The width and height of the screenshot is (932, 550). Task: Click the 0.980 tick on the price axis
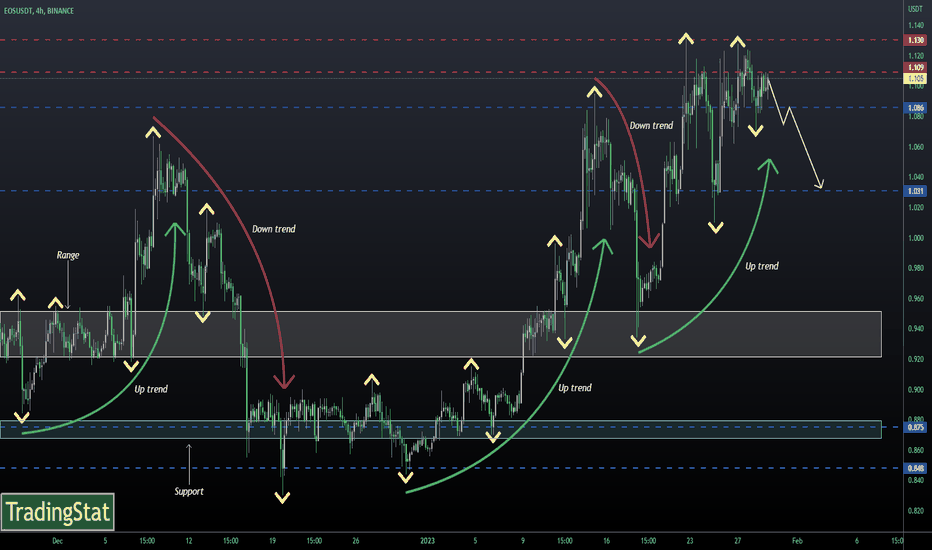pos(916,268)
